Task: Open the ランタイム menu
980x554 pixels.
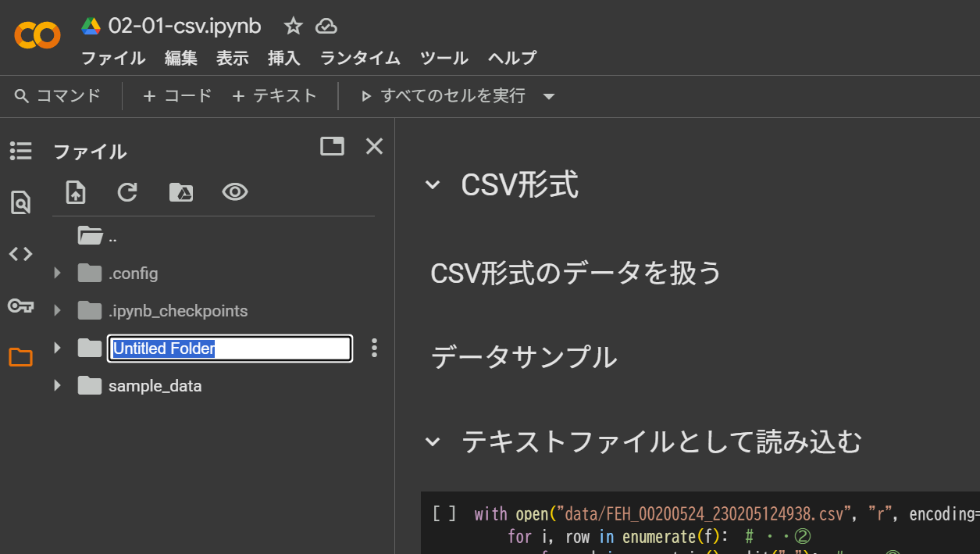Action: pos(360,58)
